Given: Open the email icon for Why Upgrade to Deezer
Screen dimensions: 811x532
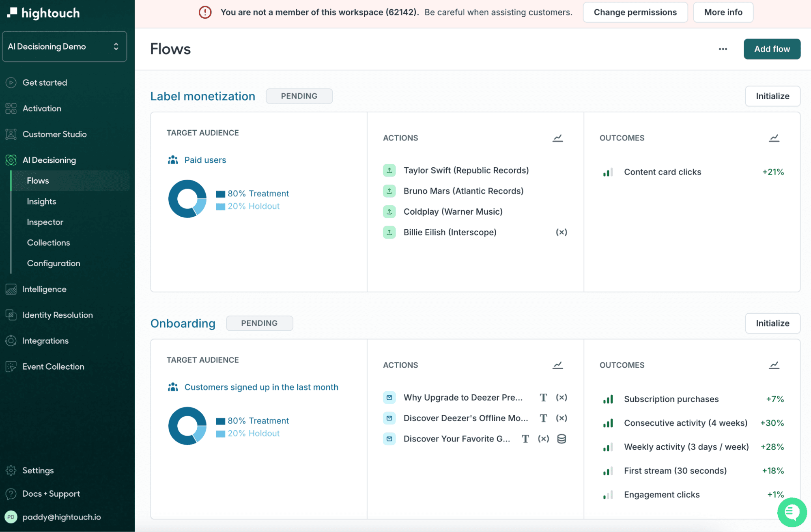Looking at the screenshot, I should coord(389,398).
